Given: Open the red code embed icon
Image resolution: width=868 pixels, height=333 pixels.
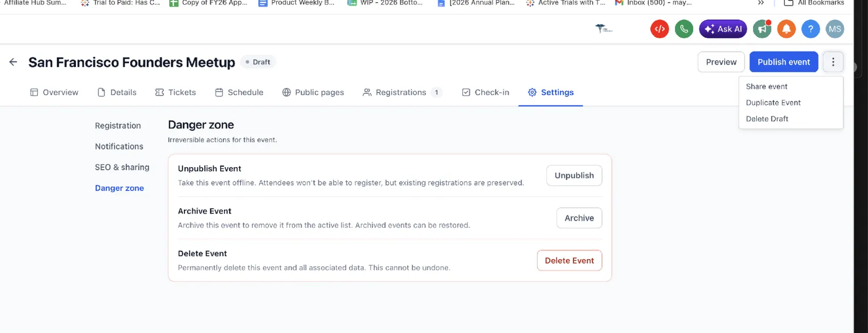Looking at the screenshot, I should [x=660, y=29].
